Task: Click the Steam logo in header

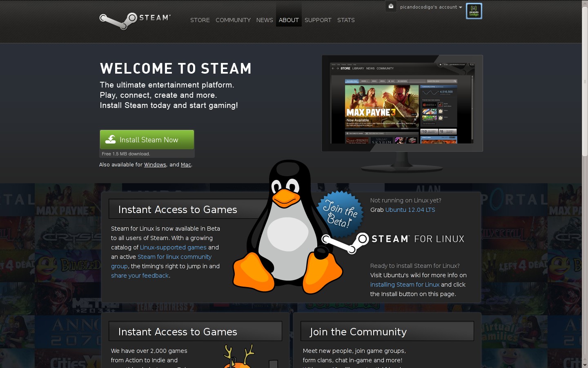Action: (135, 20)
